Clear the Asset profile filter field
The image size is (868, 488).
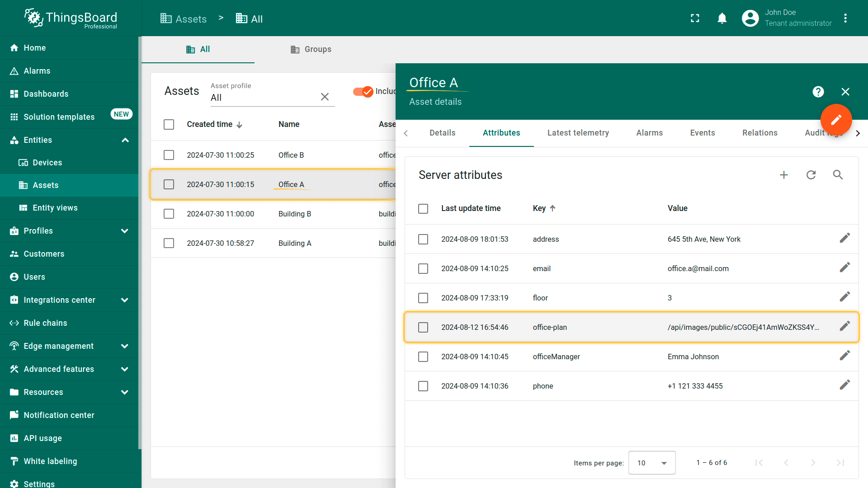[325, 97]
